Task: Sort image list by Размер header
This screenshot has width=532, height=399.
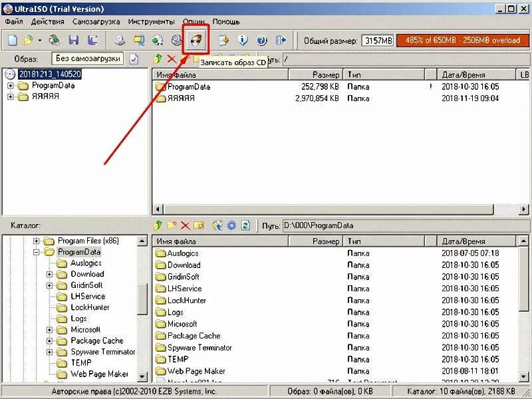Action: pos(315,74)
